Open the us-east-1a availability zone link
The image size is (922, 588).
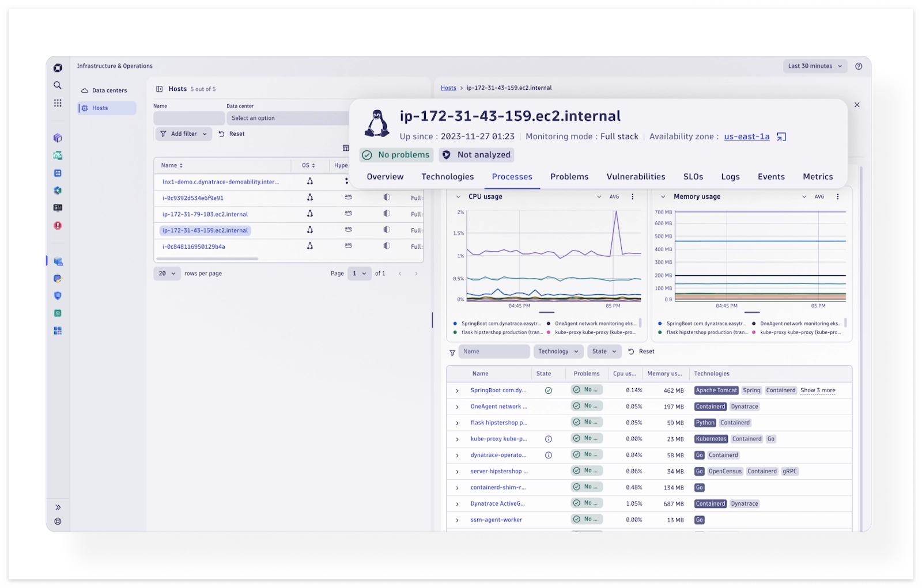click(746, 137)
